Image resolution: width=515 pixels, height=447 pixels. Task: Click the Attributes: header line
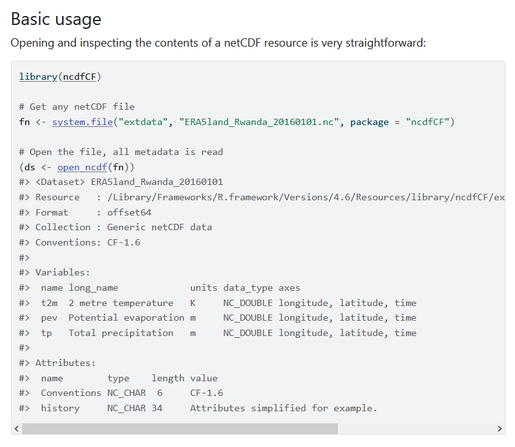pyautogui.click(x=57, y=363)
